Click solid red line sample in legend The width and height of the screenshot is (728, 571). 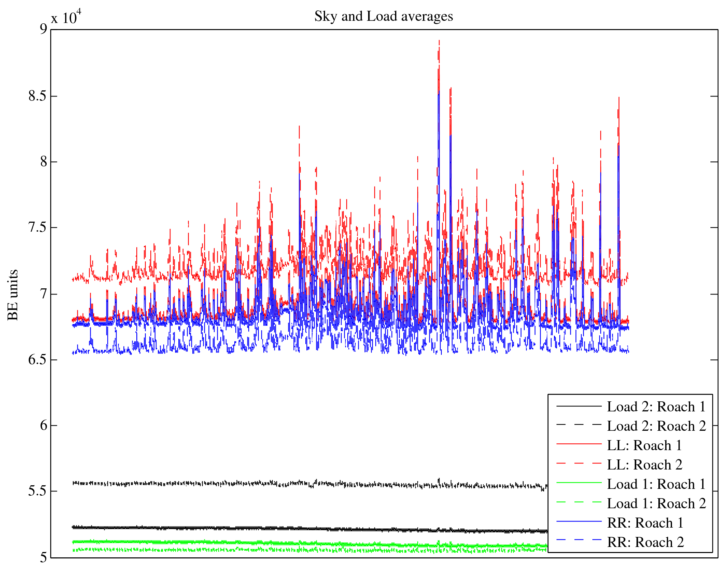click(x=579, y=444)
